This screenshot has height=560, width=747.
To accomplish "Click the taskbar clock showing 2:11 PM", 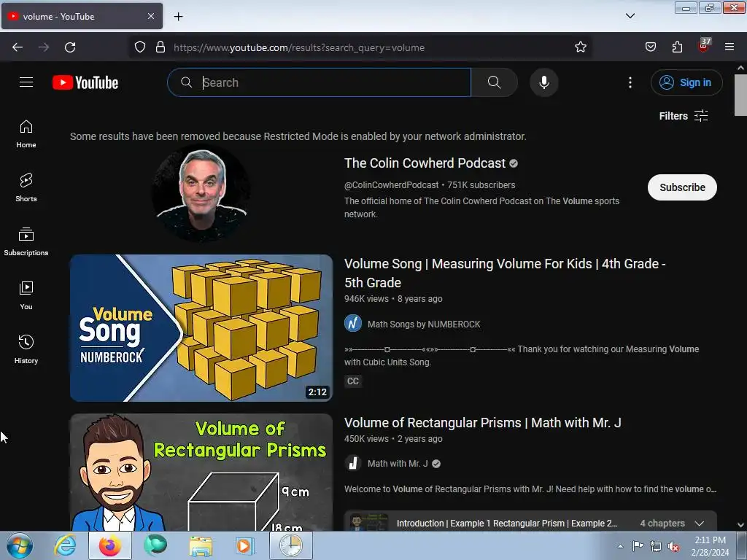I will pos(710,546).
